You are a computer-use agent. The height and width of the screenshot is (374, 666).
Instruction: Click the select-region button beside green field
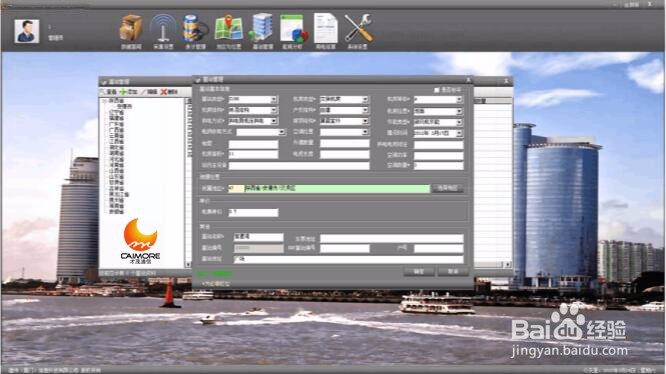click(448, 188)
